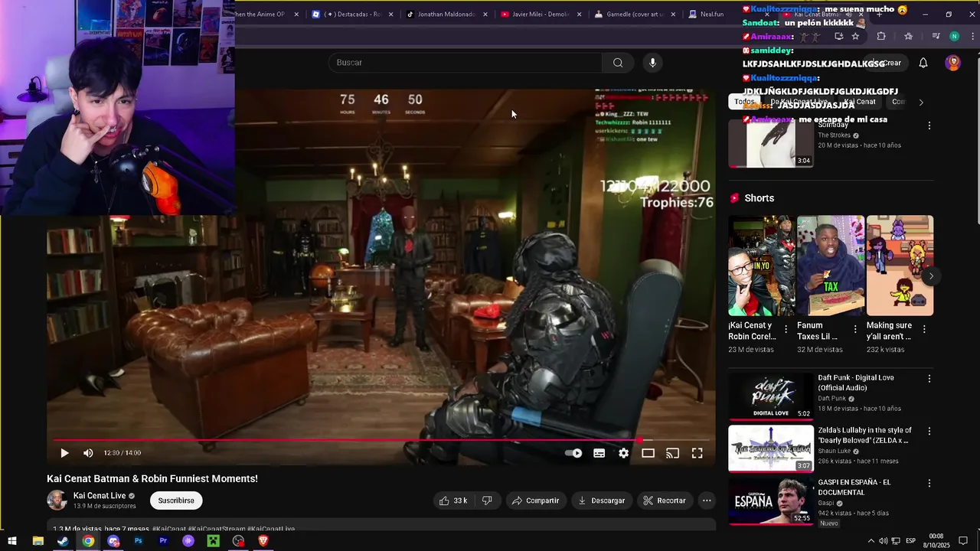The width and height of the screenshot is (980, 551).
Task: Open the YouTube account avatar menu
Action: pyautogui.click(x=952, y=63)
